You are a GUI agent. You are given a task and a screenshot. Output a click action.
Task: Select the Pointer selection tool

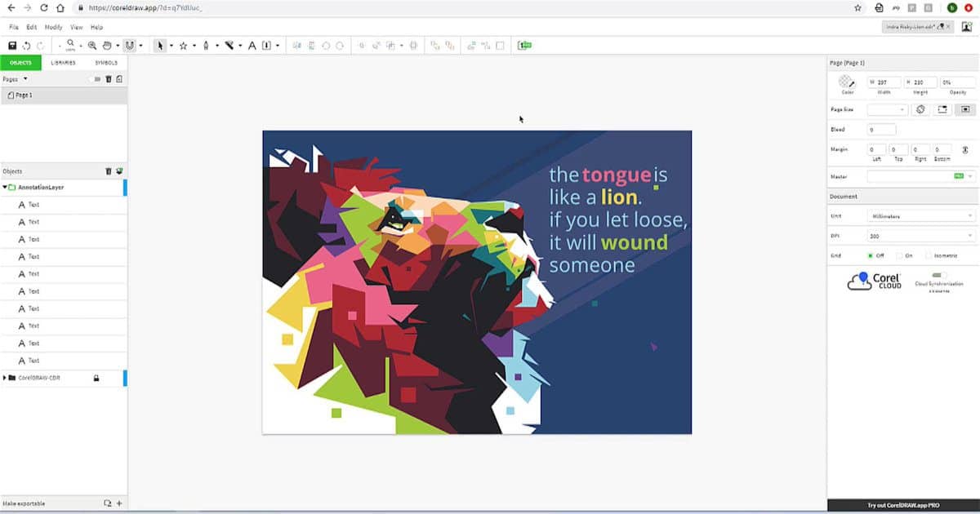[160, 46]
